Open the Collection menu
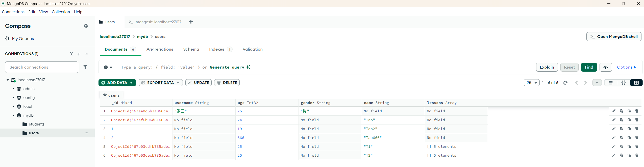This screenshot has width=644, height=167. [x=61, y=12]
